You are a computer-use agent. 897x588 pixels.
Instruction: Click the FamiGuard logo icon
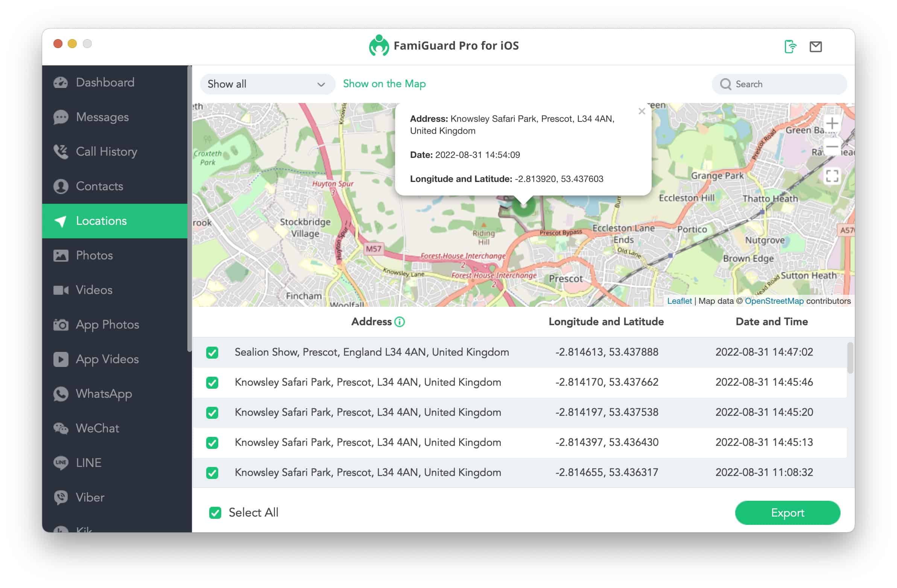point(379,45)
